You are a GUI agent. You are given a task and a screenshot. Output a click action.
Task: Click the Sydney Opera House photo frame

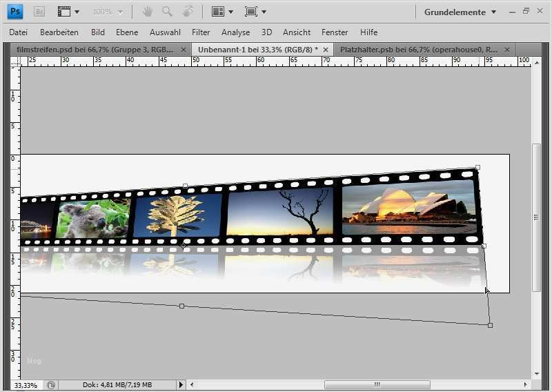[409, 207]
